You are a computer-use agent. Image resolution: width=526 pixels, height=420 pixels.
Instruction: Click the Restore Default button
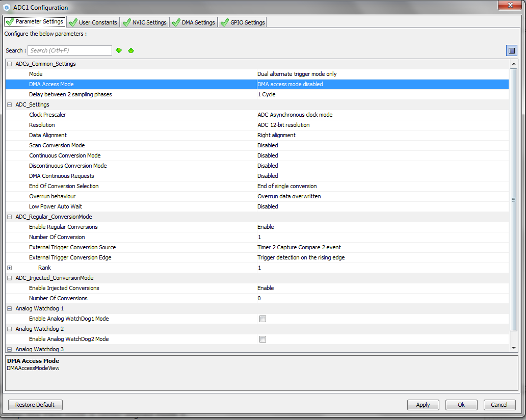tap(35, 405)
